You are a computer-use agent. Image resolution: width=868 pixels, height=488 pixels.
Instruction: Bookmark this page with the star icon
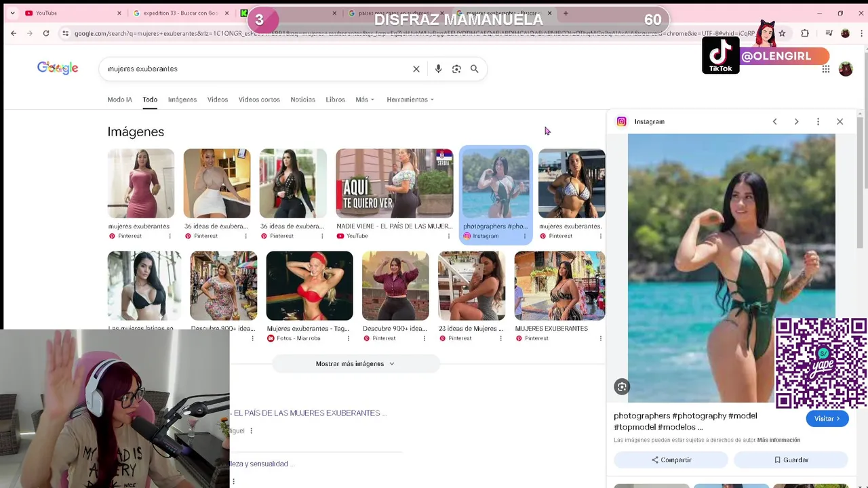point(782,33)
